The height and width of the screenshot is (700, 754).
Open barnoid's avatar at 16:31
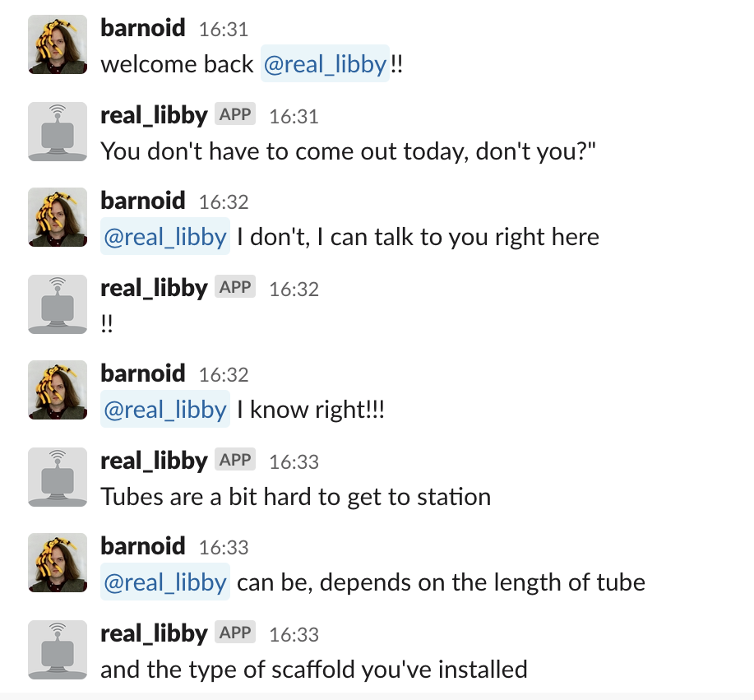click(x=58, y=44)
